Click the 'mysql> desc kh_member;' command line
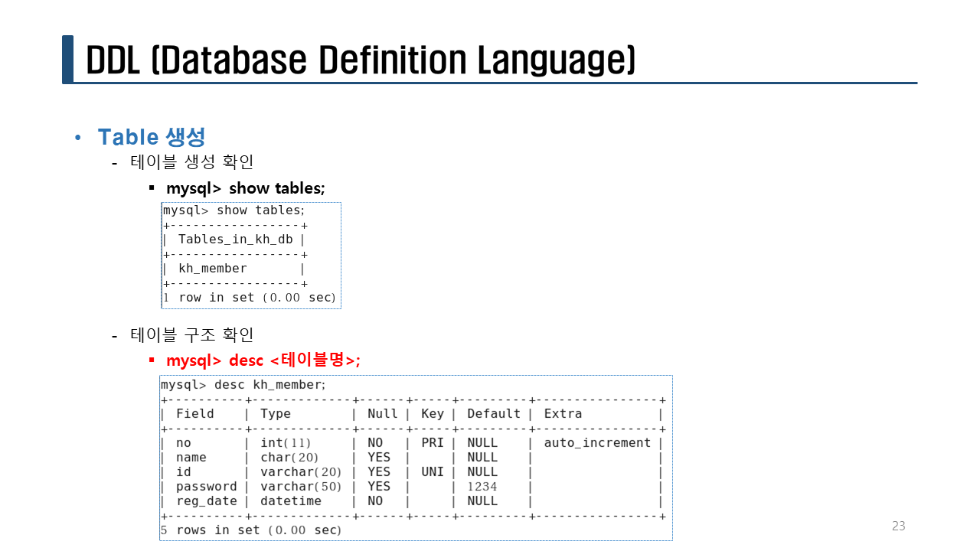This screenshot has height=551, width=980. point(243,385)
